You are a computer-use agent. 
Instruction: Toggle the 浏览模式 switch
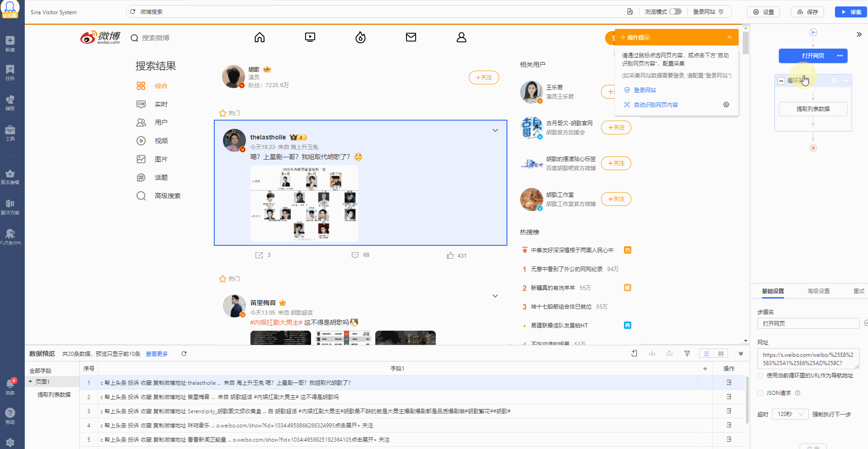[x=675, y=11]
